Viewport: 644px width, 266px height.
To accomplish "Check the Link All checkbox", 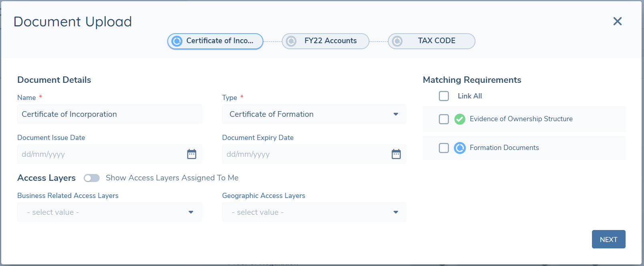I will coord(444,96).
